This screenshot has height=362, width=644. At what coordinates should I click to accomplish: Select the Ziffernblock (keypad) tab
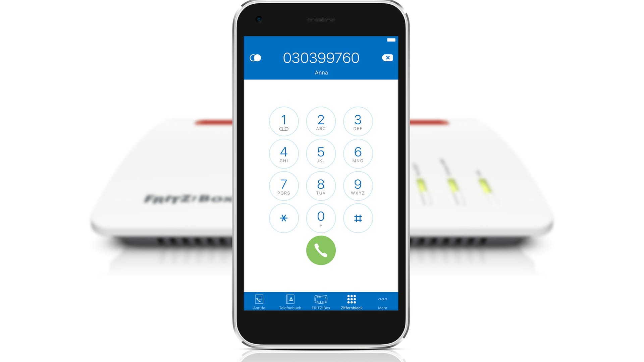coord(351,302)
